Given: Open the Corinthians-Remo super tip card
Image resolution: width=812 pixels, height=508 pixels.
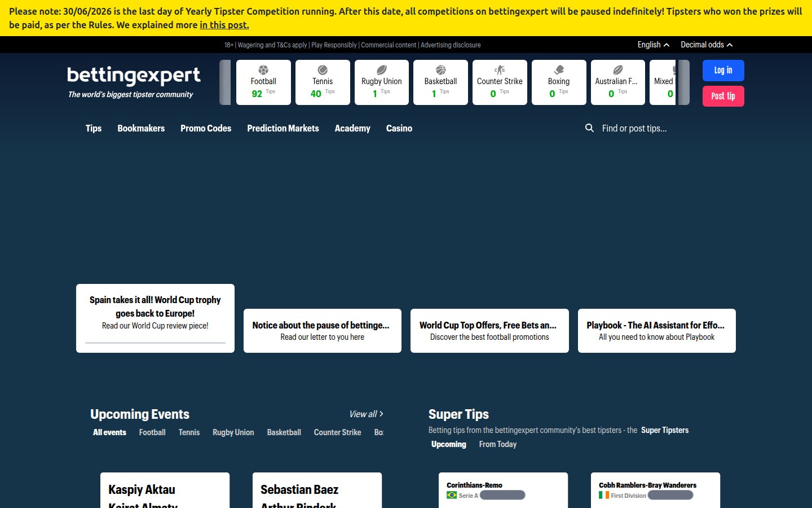Looking at the screenshot, I should (503, 490).
